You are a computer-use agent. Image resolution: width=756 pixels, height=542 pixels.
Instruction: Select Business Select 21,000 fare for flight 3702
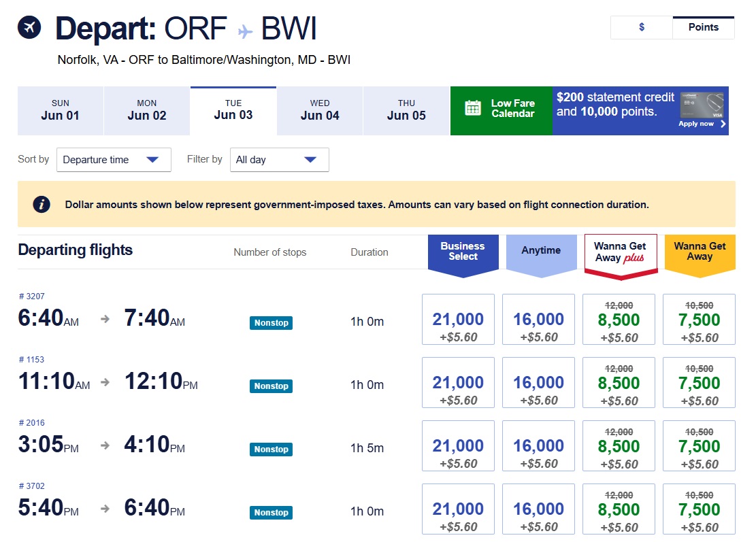(458, 509)
